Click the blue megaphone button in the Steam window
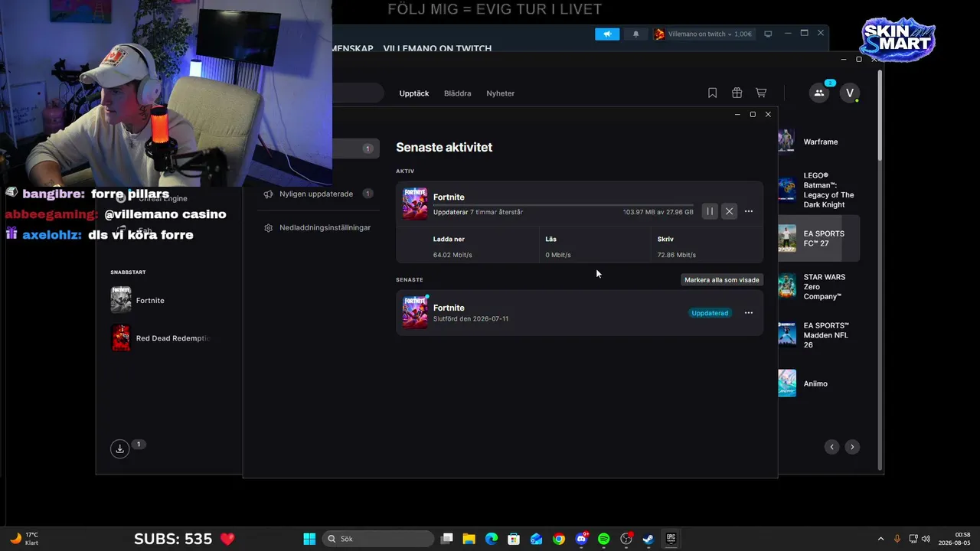 pos(607,34)
